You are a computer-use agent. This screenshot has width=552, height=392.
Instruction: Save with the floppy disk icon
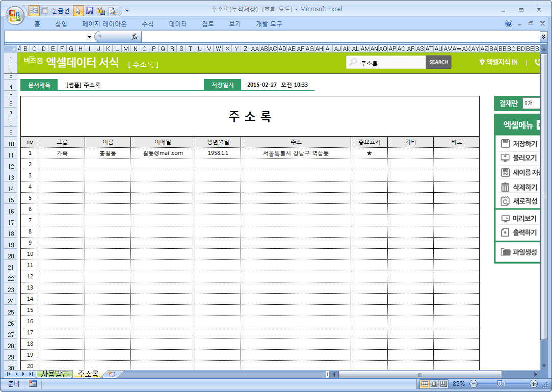click(x=90, y=11)
